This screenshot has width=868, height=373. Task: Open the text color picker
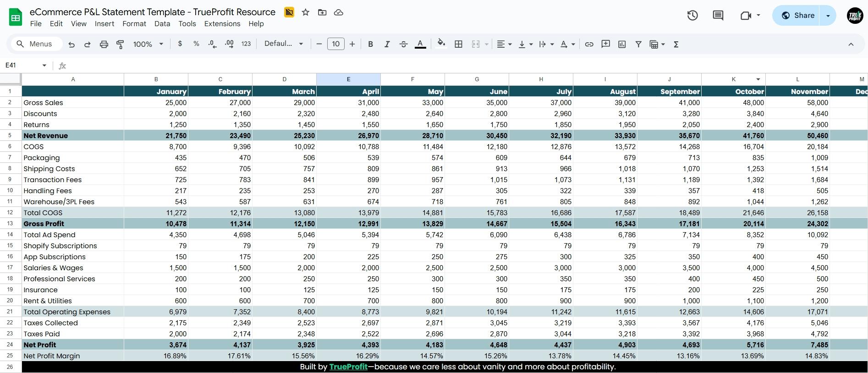click(x=420, y=45)
